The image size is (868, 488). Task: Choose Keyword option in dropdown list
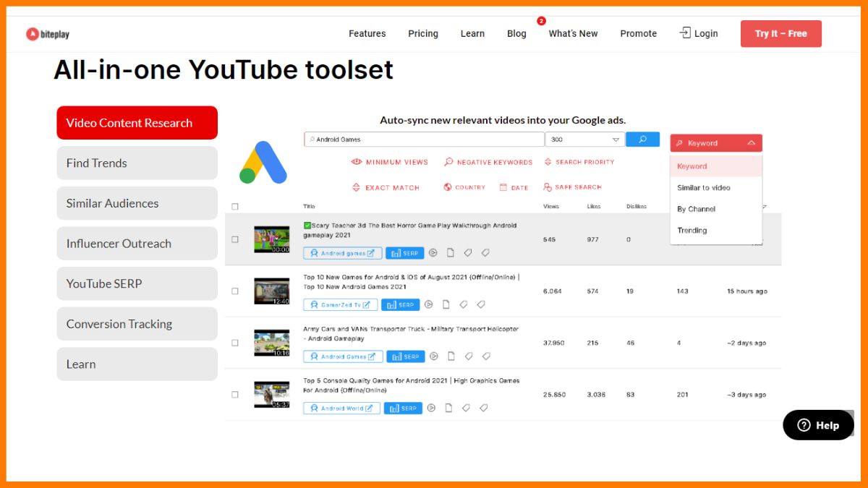(716, 166)
